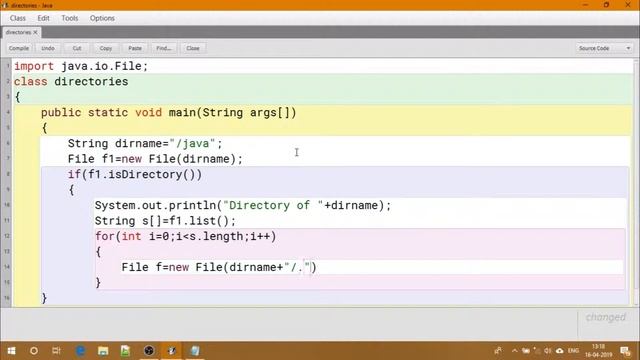The image size is (640, 360).
Task: Open the Tools menu
Action: 69,18
